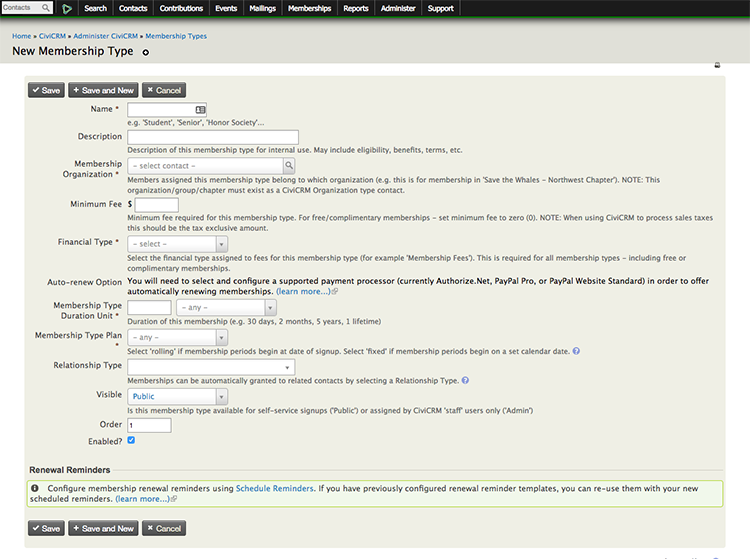Viewport: 750px width, 559px height.
Task: Open the Contributions menu
Action: click(181, 8)
